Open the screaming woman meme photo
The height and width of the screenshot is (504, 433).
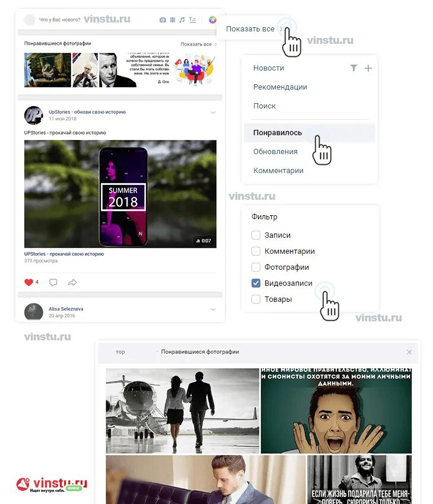point(336,411)
